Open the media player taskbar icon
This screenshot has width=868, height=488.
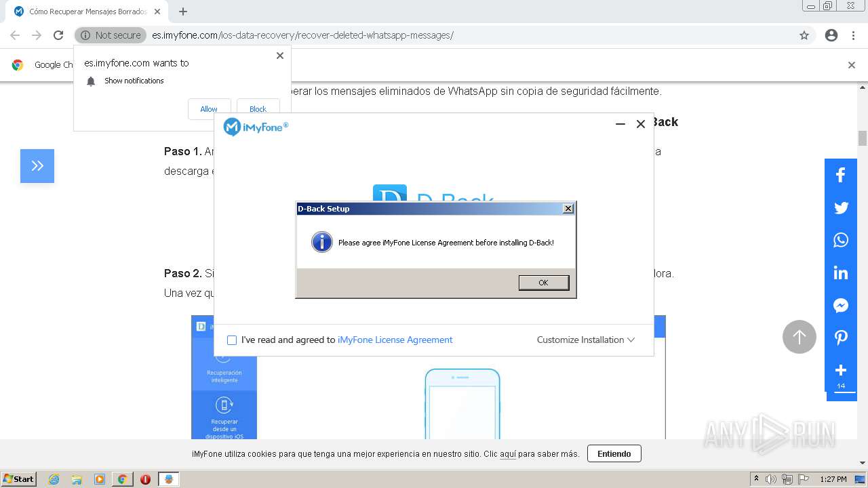point(100,479)
